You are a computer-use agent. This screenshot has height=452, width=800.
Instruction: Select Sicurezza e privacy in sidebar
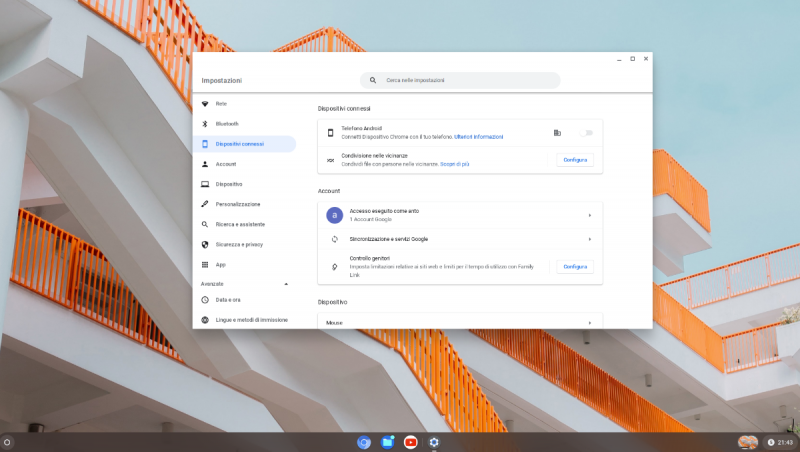(245, 244)
